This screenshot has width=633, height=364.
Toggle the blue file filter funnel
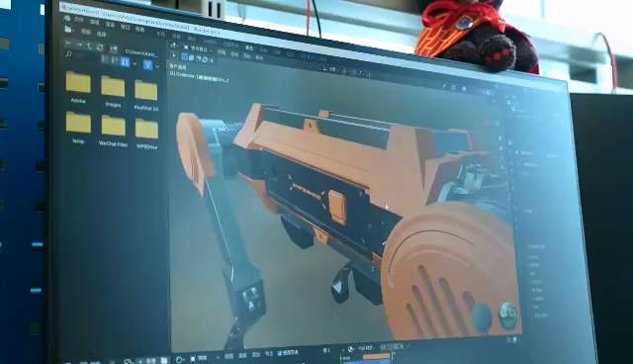tap(147, 64)
